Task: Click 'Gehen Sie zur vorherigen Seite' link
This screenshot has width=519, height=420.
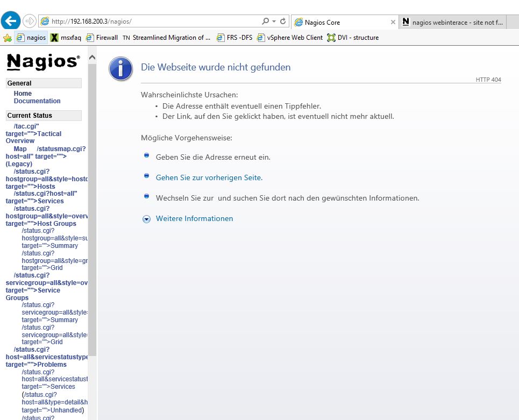Action: coord(209,177)
